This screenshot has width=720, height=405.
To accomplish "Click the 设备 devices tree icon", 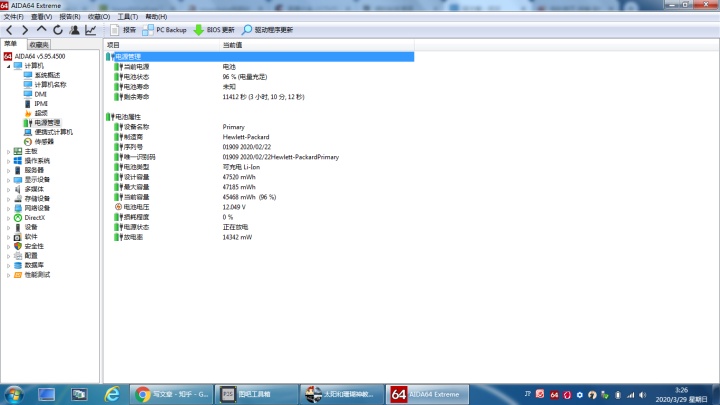I will tap(17, 227).
